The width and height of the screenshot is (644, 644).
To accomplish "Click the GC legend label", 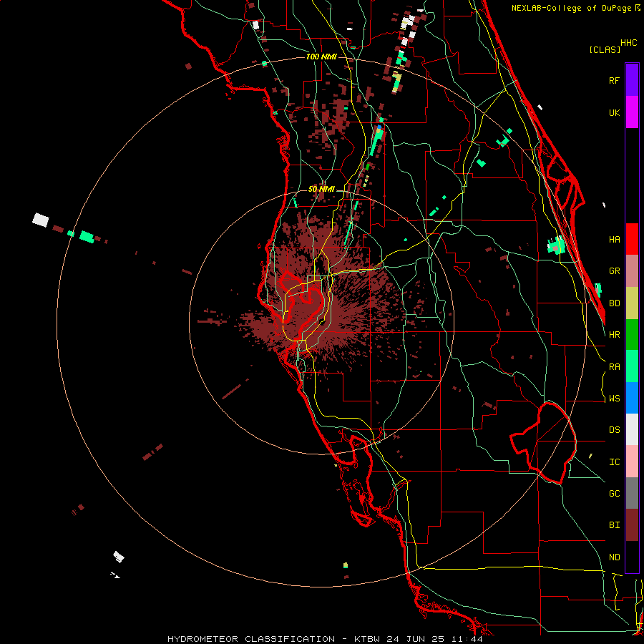I will [615, 494].
